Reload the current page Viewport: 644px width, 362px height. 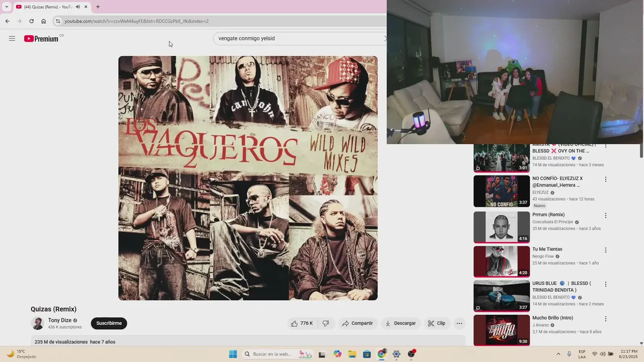[x=31, y=21]
